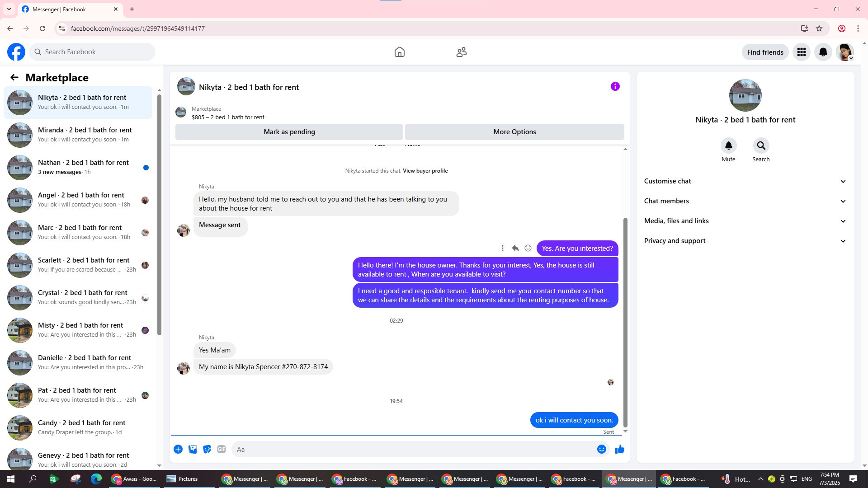Click the GIF chooser icon

pos(221,449)
